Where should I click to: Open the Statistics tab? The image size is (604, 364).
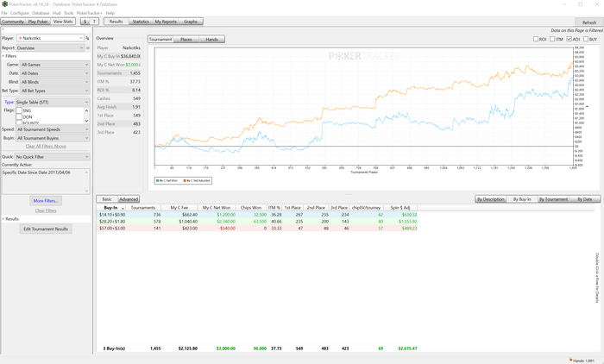(141, 22)
